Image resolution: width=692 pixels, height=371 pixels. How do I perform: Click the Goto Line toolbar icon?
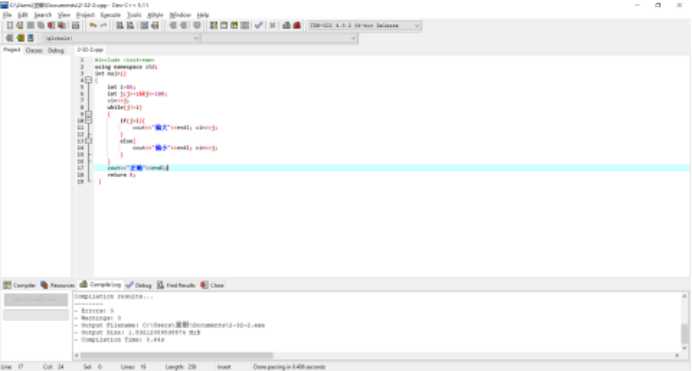coord(155,26)
